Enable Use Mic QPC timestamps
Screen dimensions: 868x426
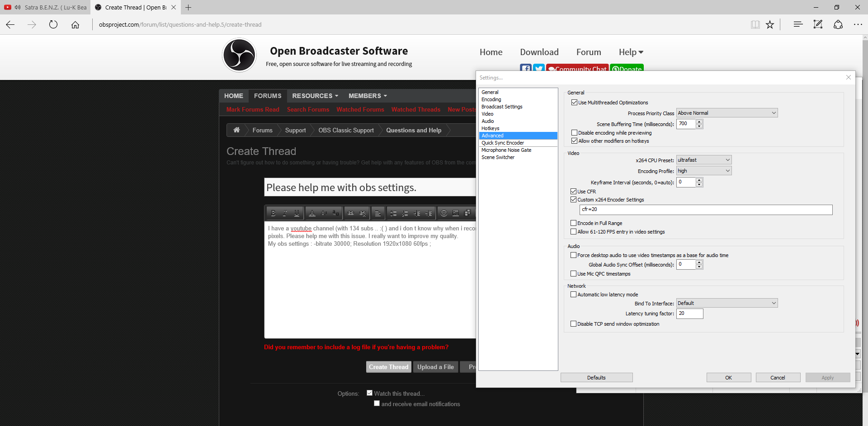573,274
